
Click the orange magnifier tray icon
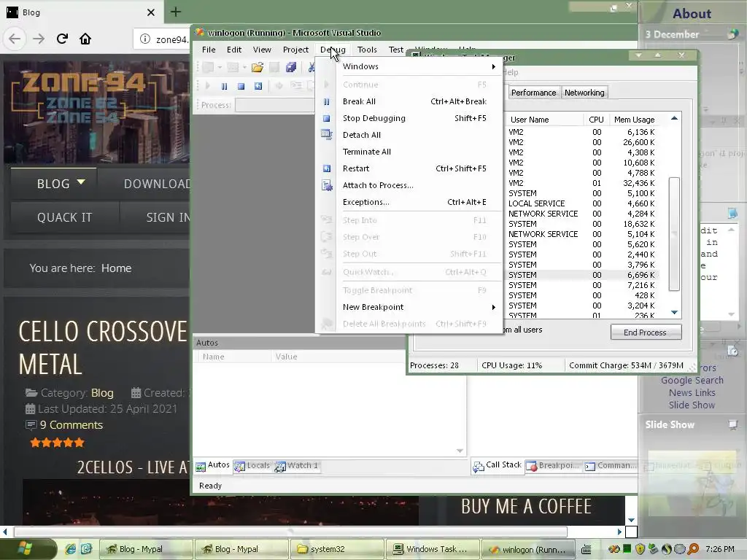pos(693,549)
